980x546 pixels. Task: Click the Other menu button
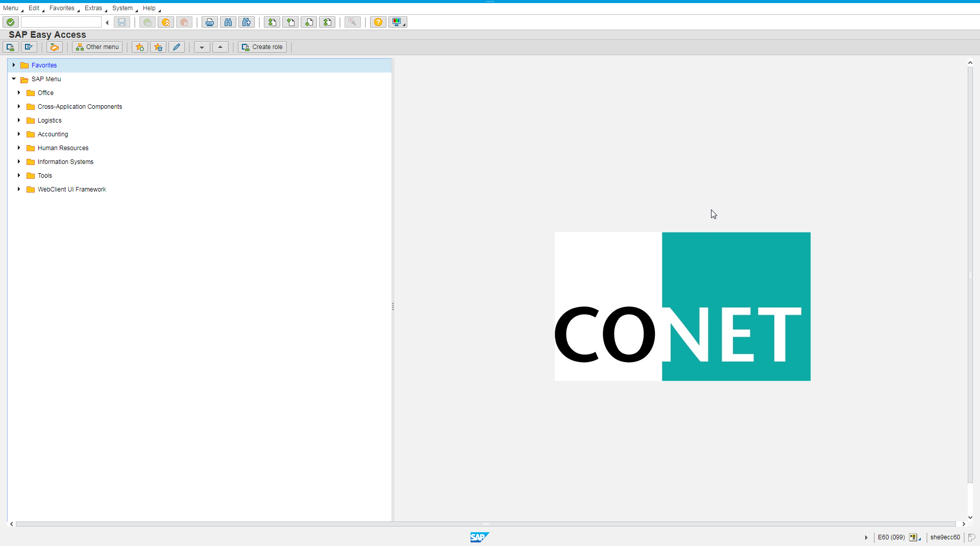coord(97,47)
